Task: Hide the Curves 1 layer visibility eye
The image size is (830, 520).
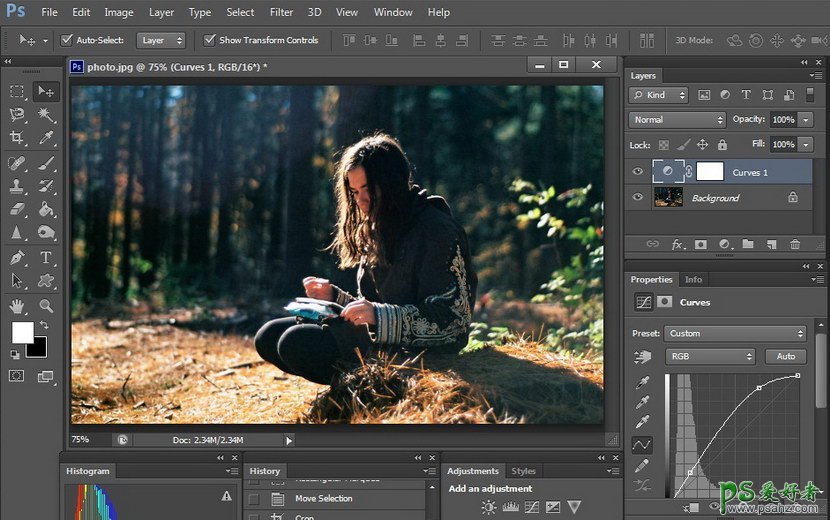Action: tap(638, 172)
